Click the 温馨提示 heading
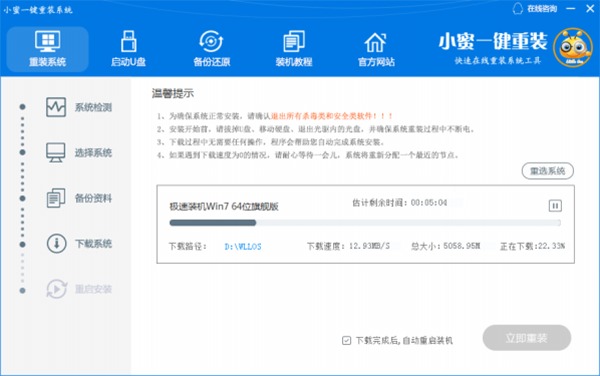Viewport: 600px width, 376px height. pos(173,93)
